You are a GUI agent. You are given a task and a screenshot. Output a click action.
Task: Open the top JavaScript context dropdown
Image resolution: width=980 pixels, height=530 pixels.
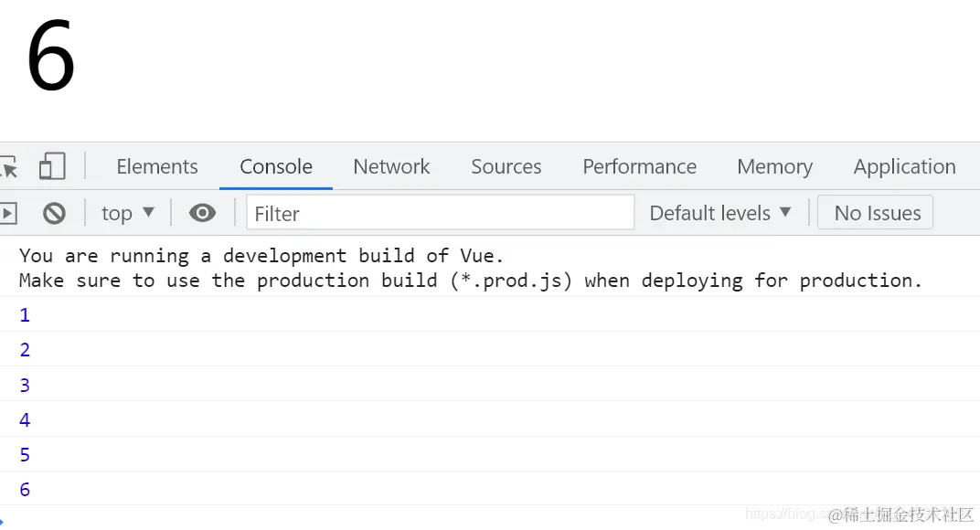128,213
